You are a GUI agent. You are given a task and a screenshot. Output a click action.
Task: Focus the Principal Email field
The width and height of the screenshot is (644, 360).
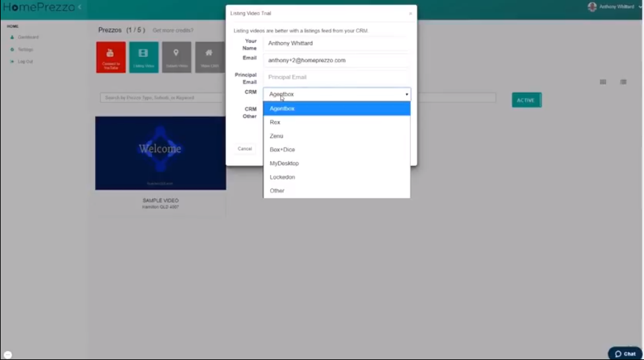point(337,77)
